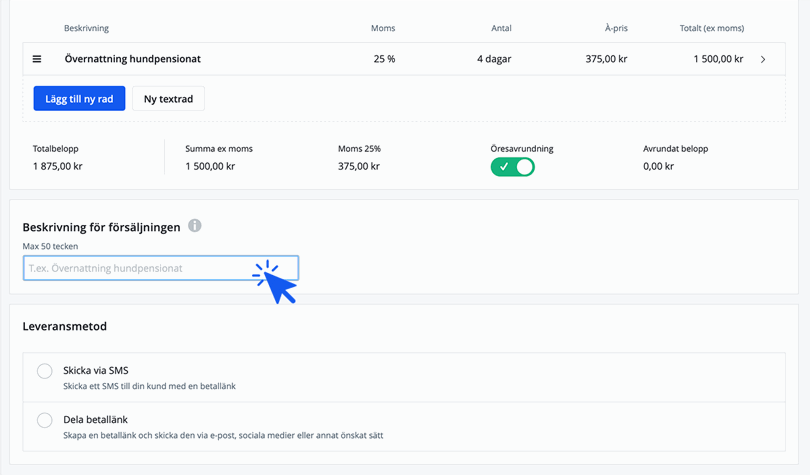
Task: Click the 25 % moms value in the row
Action: [384, 59]
